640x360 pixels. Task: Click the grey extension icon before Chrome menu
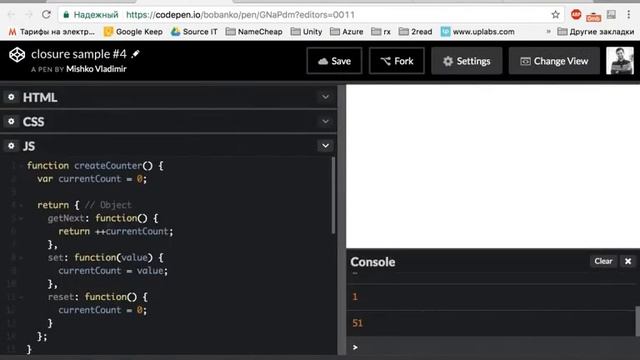coord(611,15)
